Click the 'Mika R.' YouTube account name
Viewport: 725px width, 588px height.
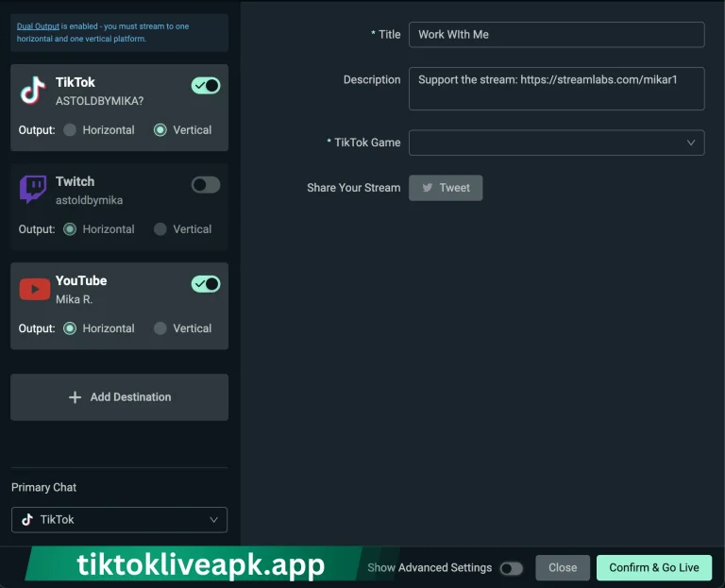click(x=74, y=299)
